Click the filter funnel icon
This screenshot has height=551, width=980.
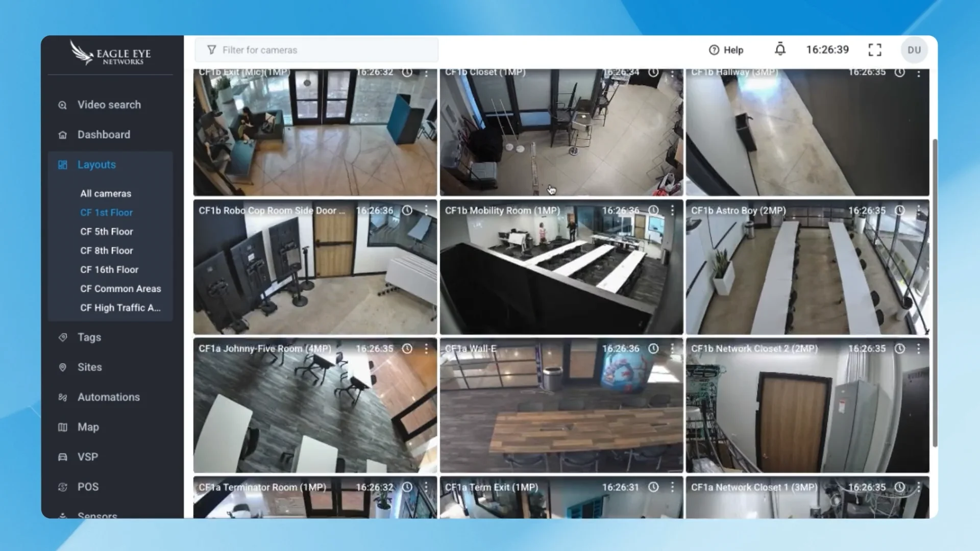(211, 50)
